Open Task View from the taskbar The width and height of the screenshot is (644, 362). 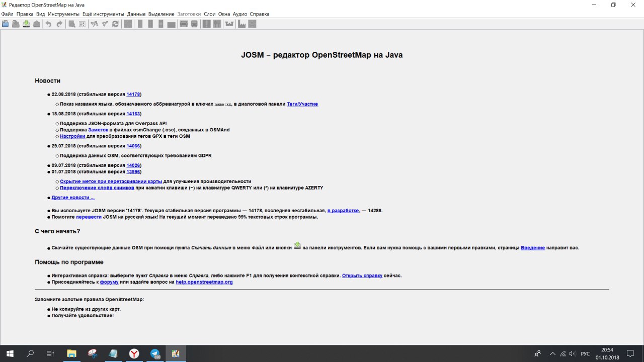pos(50,353)
